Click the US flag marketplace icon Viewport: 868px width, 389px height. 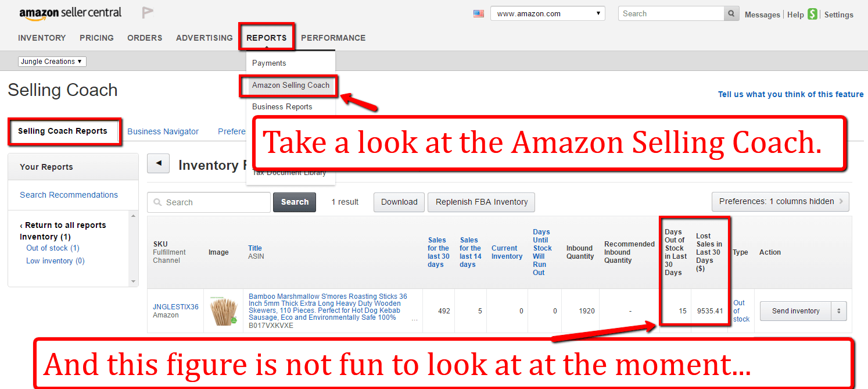click(x=479, y=13)
